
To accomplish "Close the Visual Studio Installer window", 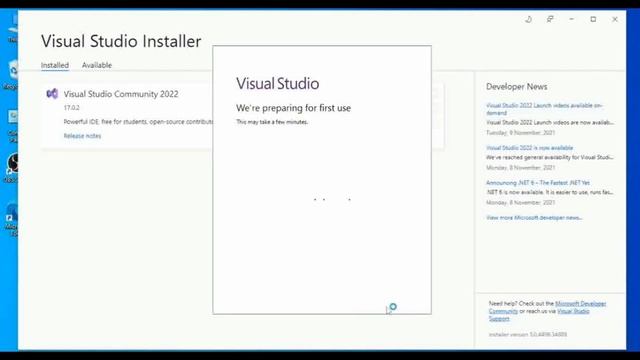I will [x=615, y=19].
